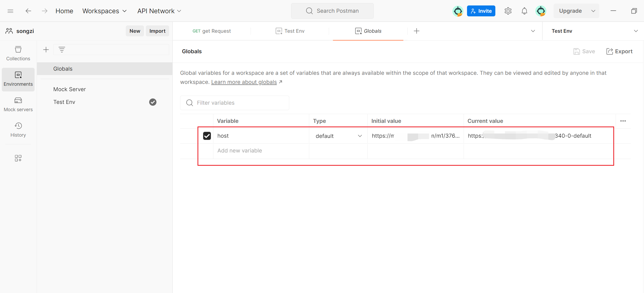644x293 pixels.
Task: Click the Filter variables field
Action: click(235, 103)
